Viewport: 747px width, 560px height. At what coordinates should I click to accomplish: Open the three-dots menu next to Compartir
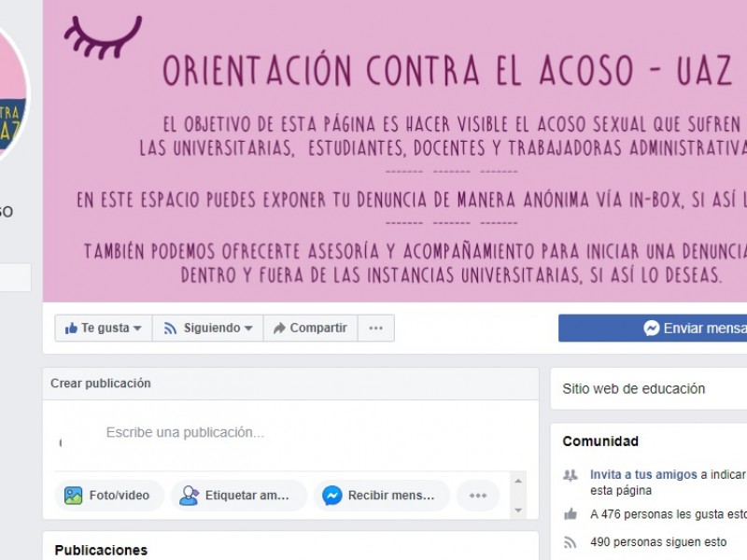click(x=376, y=328)
